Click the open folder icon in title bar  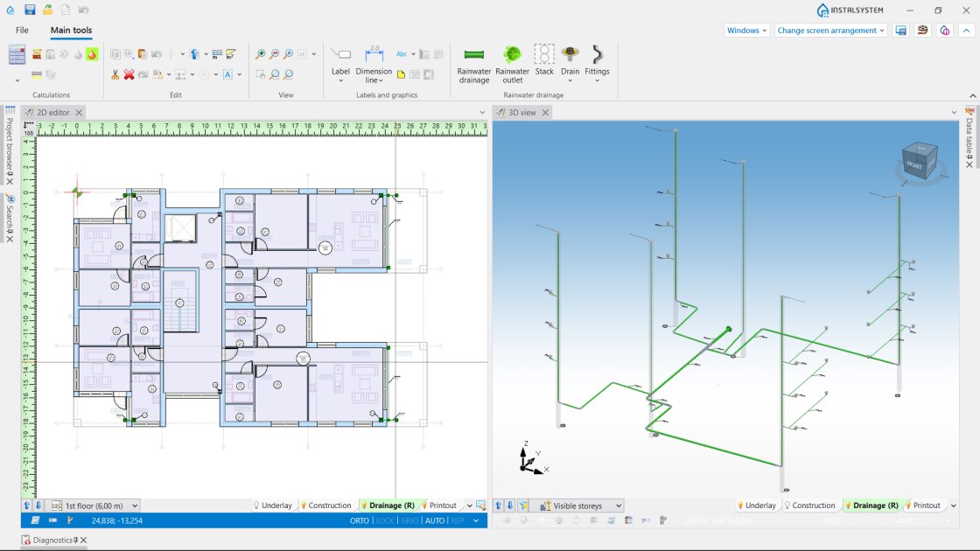(47, 10)
